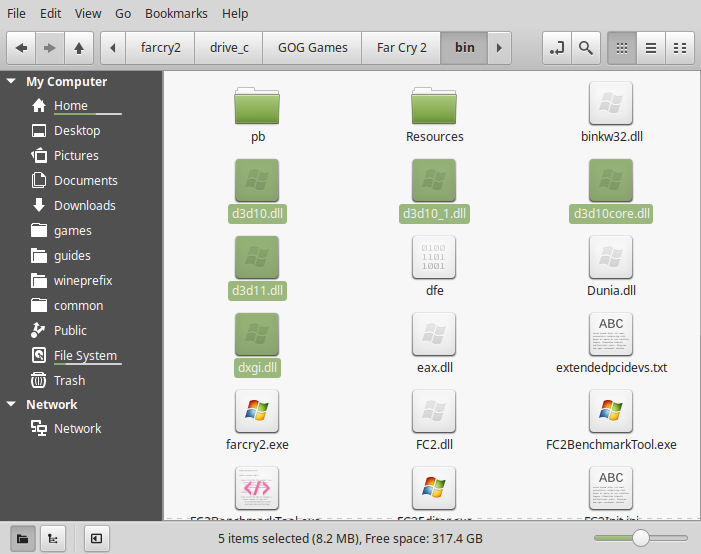Open games bookmark in the sidebar

(x=72, y=231)
